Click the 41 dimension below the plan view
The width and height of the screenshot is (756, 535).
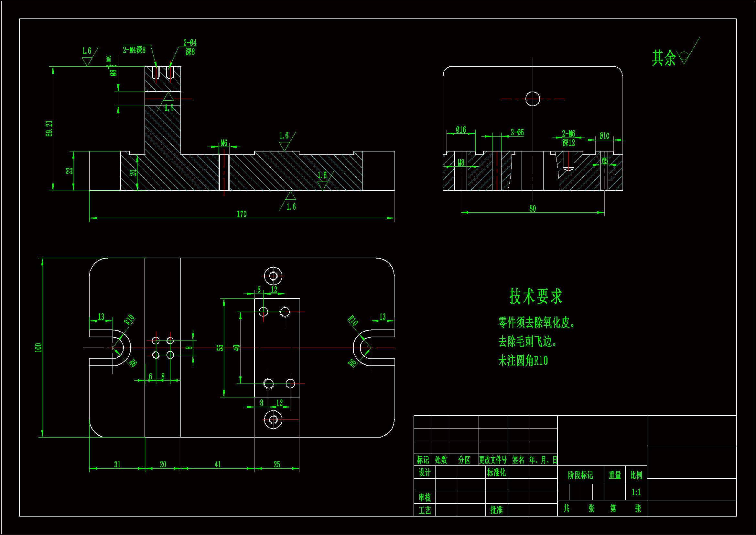click(218, 464)
